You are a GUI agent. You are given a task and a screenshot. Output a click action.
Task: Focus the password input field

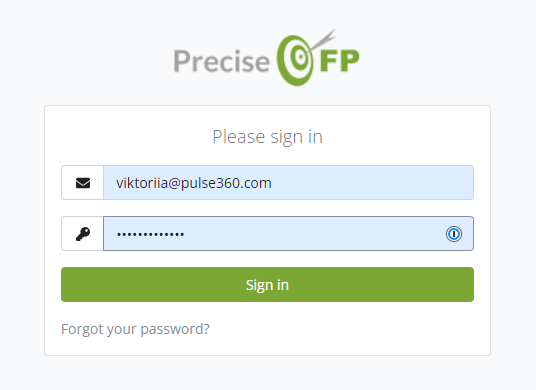point(289,233)
